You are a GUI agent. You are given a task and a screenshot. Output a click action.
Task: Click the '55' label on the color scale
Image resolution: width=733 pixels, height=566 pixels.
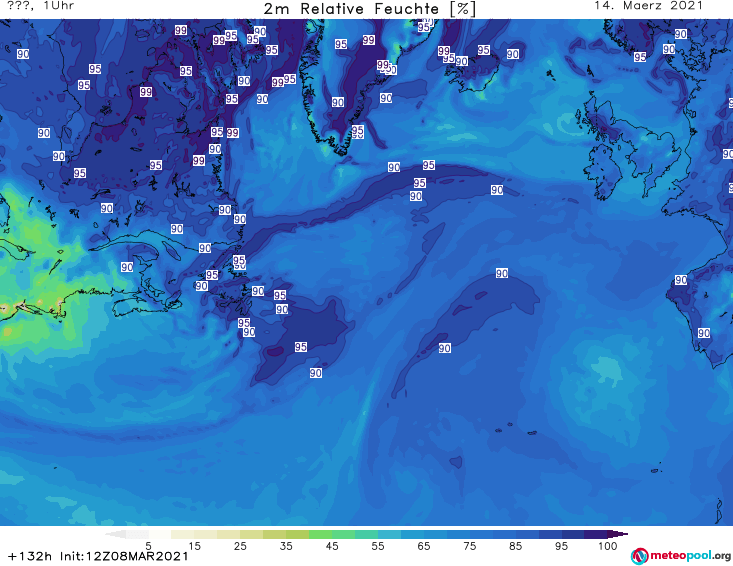(x=378, y=545)
